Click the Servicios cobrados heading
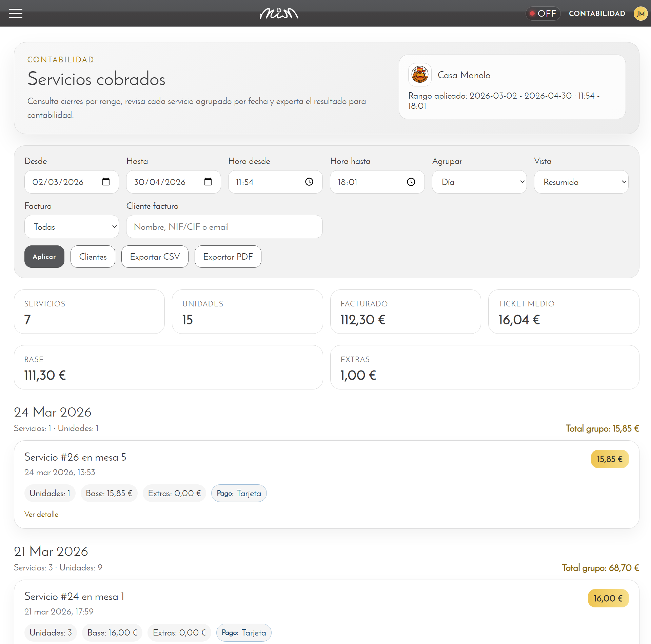Screen dimensions: 651x644 pos(96,79)
